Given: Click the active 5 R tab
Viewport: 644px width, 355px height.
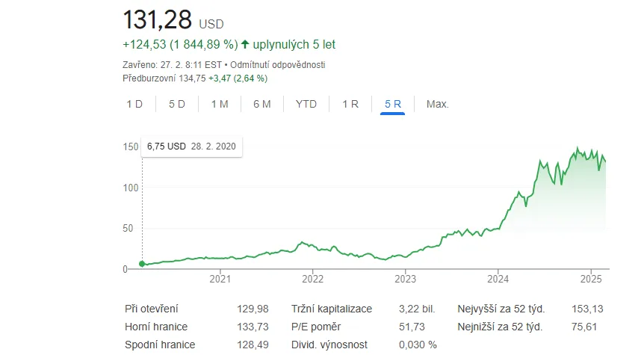Looking at the screenshot, I should coord(393,104).
